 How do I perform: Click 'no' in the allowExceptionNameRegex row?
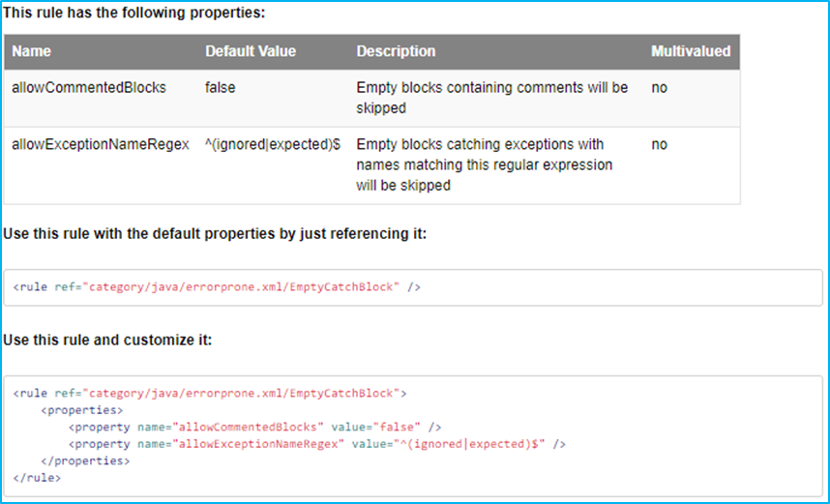(659, 145)
